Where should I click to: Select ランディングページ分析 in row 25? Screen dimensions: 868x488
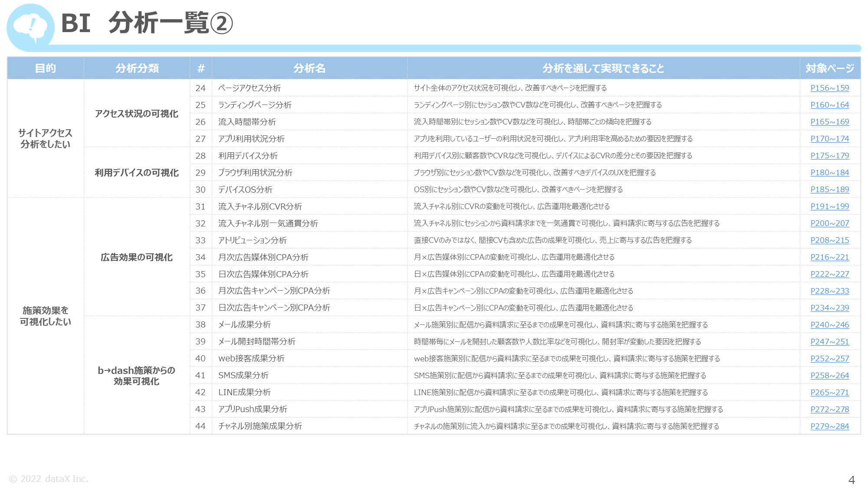(255, 105)
